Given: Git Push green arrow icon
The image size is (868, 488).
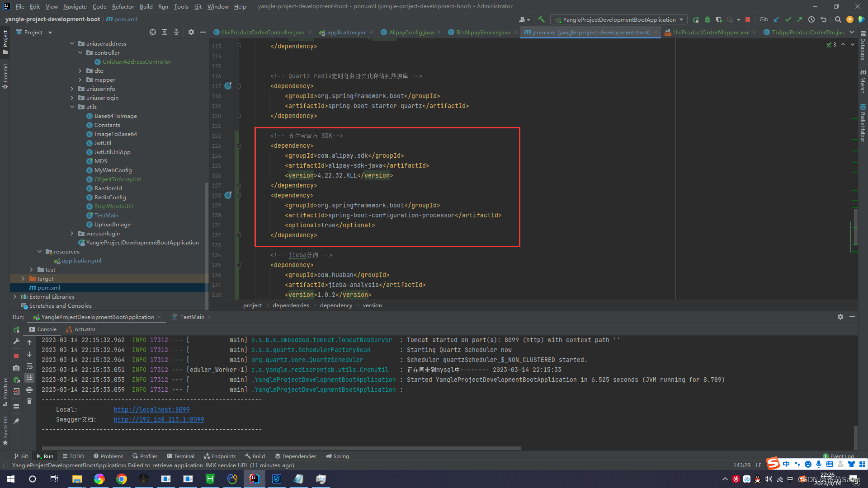Looking at the screenshot, I should [x=799, y=19].
